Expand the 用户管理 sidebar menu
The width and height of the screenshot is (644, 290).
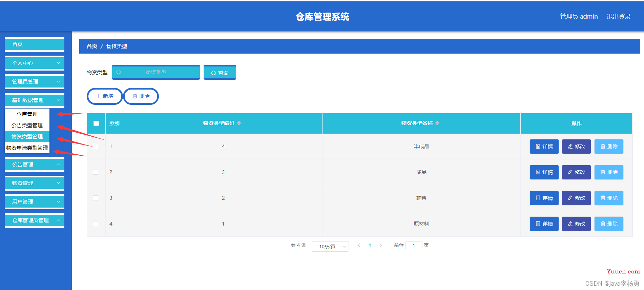(35, 202)
